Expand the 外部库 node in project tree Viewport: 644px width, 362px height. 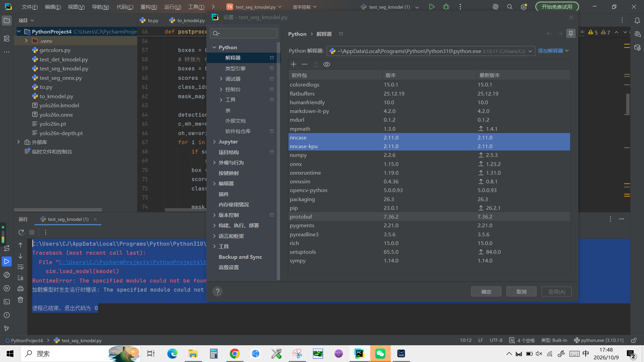(18, 142)
